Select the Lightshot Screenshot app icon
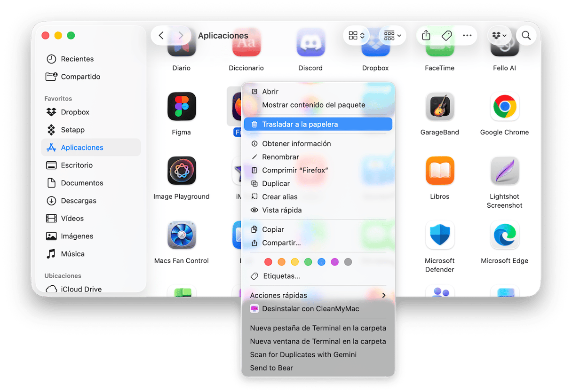Viewport: 572px width, 392px height. coord(504,171)
